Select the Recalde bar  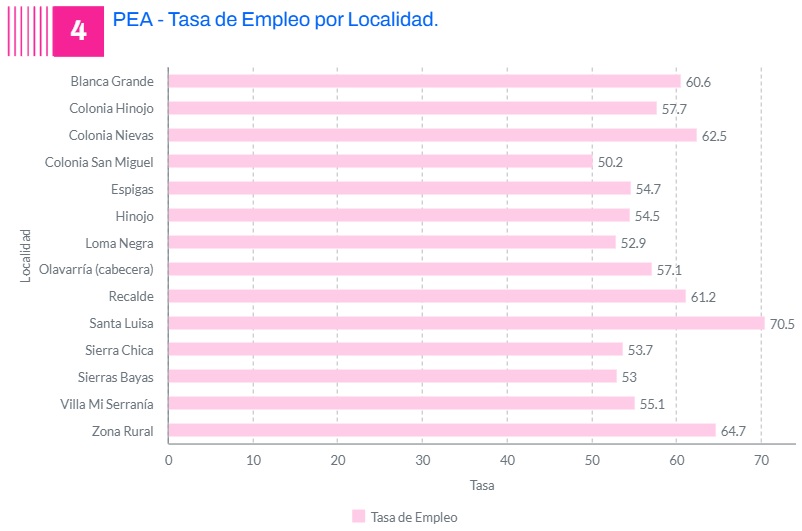[x=427, y=296]
